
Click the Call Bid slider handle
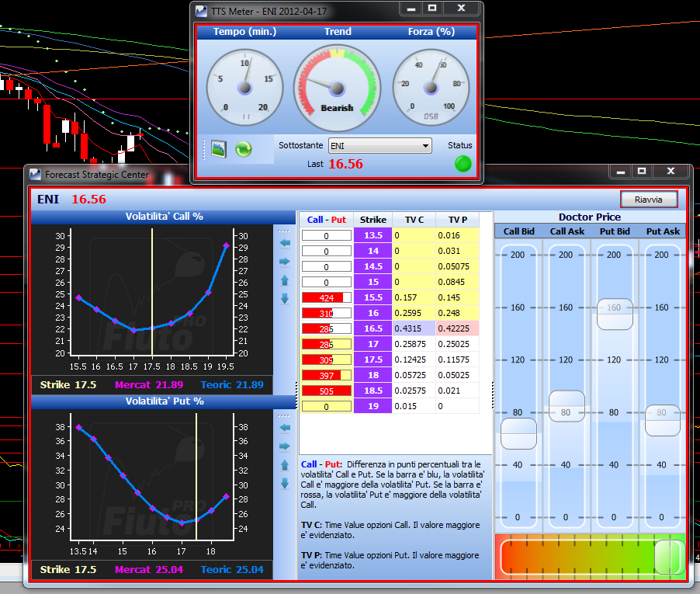(518, 434)
